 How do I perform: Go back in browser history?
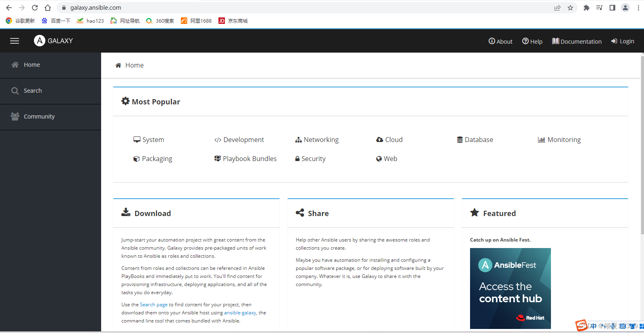click(x=9, y=8)
